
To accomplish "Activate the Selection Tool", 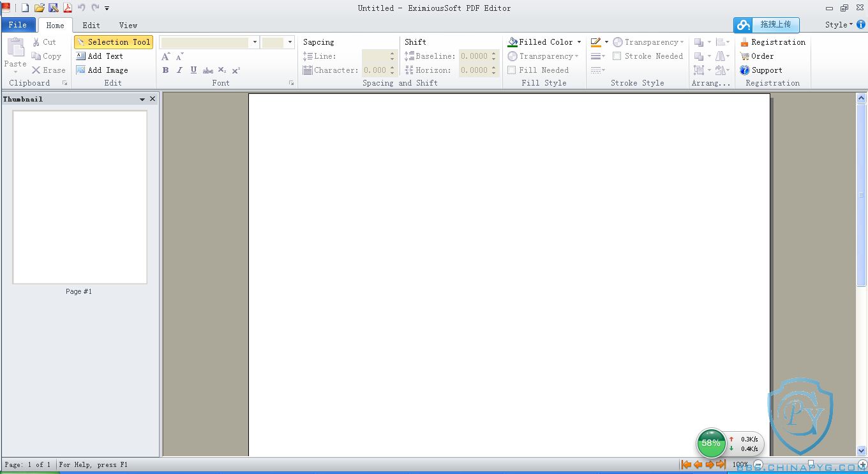I will tap(114, 42).
